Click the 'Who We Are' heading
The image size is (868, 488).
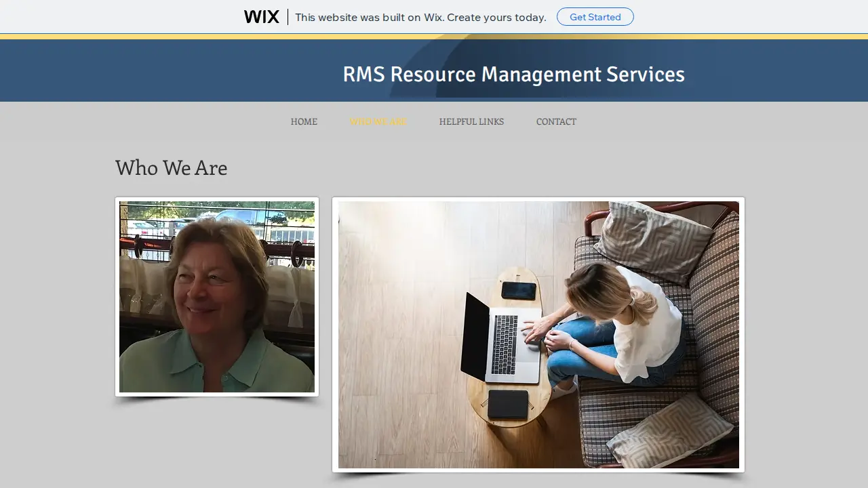pyautogui.click(x=172, y=167)
